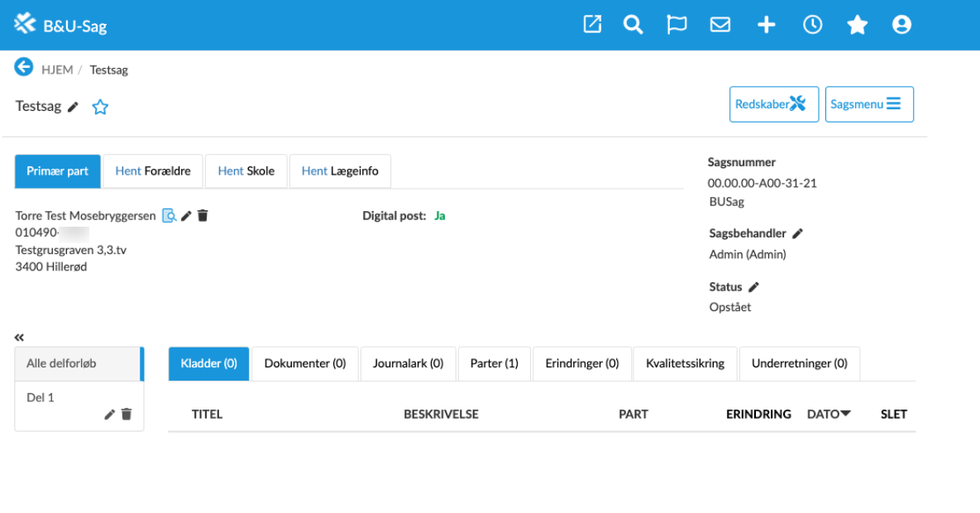
Task: Switch to the Dokumenter (0) tab
Action: (304, 363)
